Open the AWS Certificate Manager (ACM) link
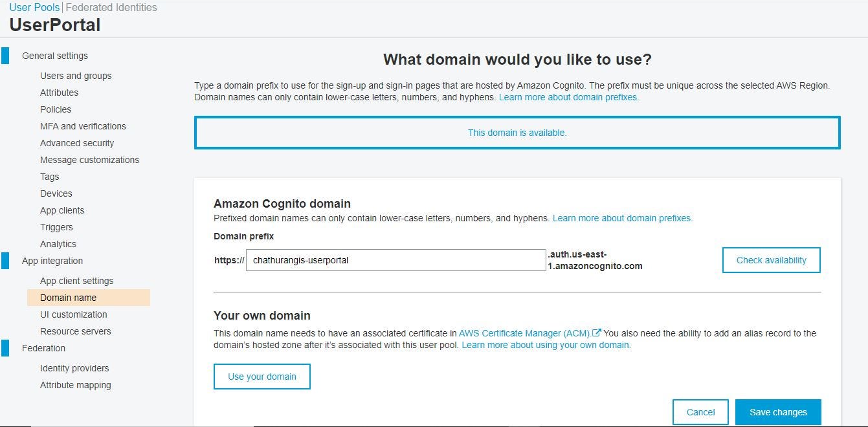Screen dimensions: 868x427 pos(525,333)
